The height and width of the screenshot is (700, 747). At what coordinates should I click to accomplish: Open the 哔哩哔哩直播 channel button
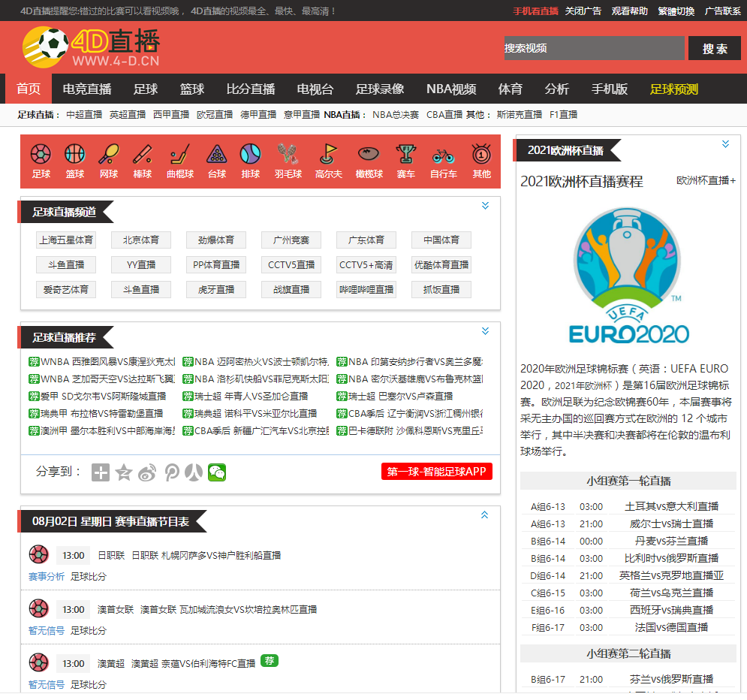pos(366,289)
